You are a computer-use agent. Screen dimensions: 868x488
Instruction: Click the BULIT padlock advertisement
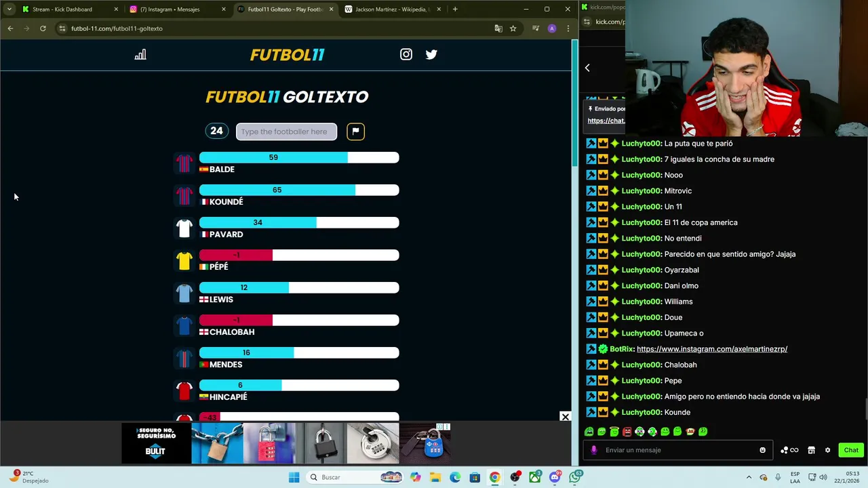[287, 443]
